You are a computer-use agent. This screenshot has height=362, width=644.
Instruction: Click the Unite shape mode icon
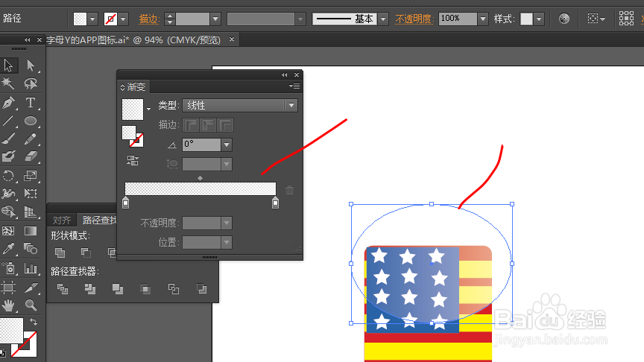(60, 253)
